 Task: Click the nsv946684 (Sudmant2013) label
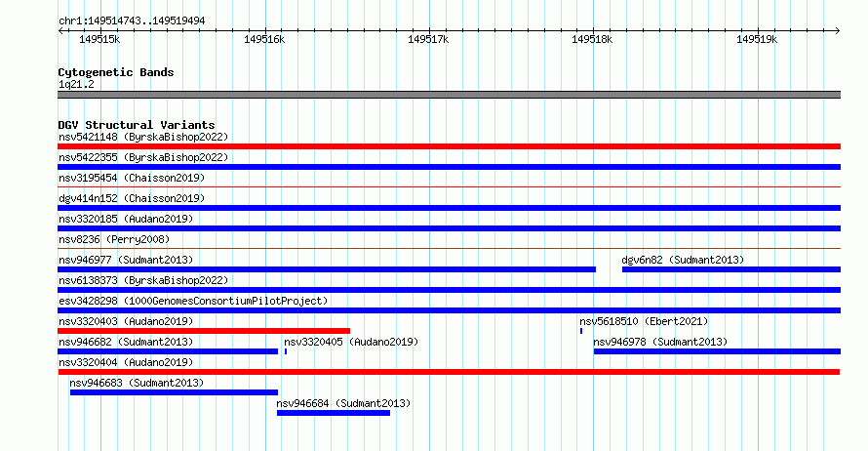(x=343, y=403)
